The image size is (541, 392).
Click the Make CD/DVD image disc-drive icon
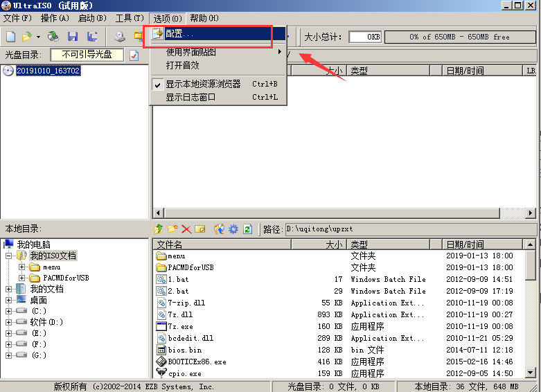click(120, 37)
